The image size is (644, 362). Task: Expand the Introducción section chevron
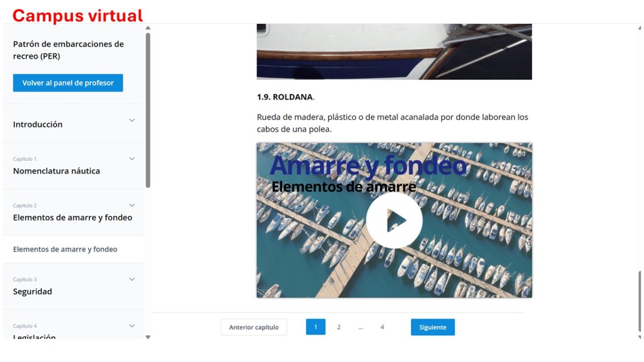(x=132, y=120)
